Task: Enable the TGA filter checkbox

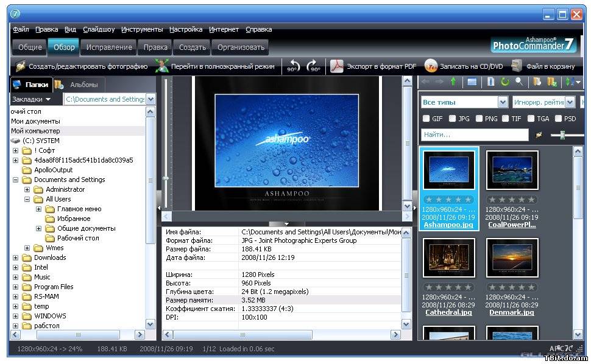Action: click(x=531, y=119)
